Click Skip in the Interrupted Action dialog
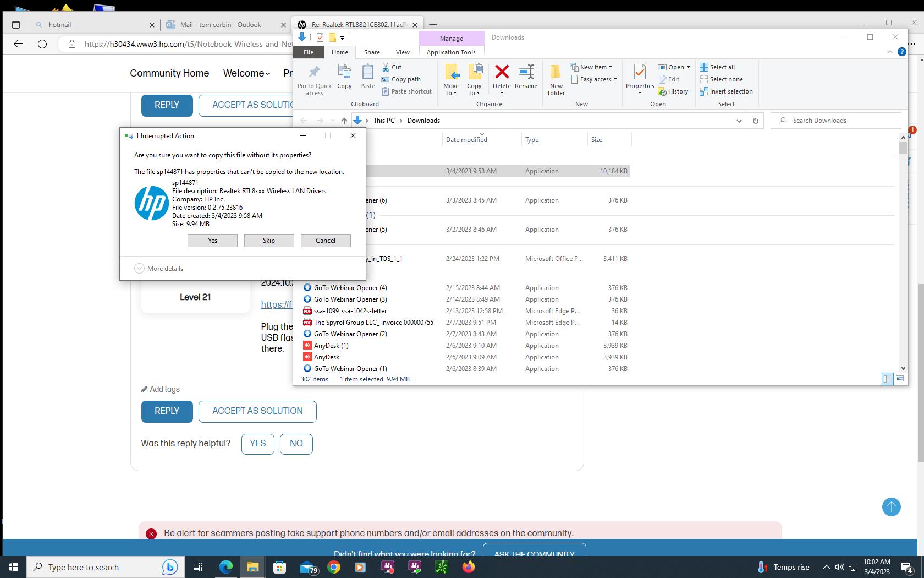This screenshot has width=924, height=578. tap(269, 241)
